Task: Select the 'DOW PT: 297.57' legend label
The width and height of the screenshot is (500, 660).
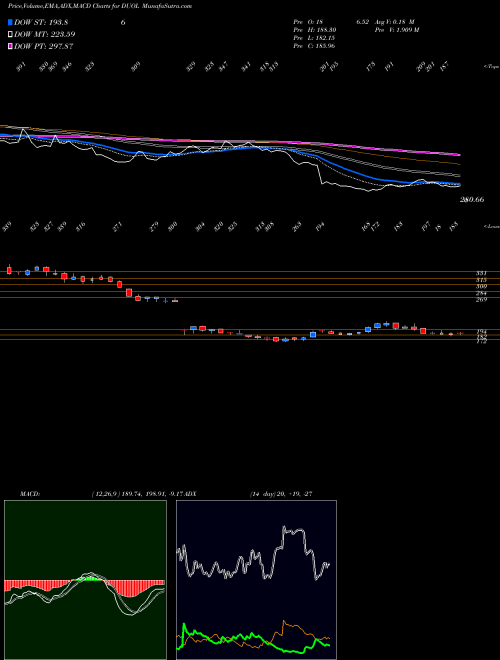Action: coord(44,46)
